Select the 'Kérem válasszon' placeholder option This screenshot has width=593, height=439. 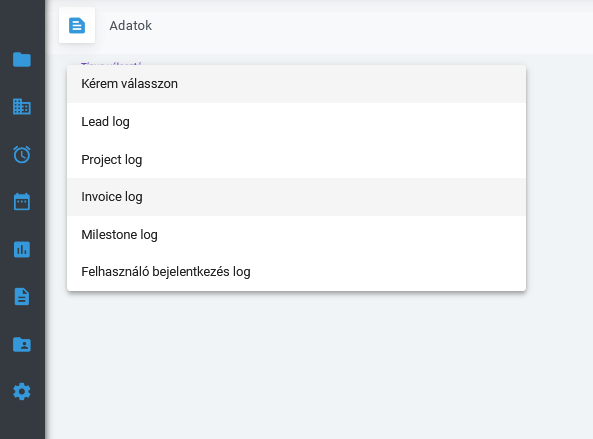point(296,84)
